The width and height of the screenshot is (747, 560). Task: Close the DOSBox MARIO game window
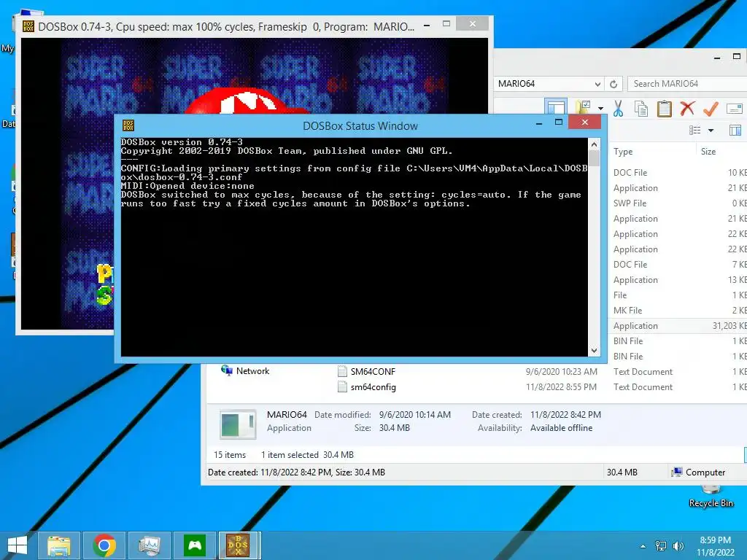[x=472, y=24]
